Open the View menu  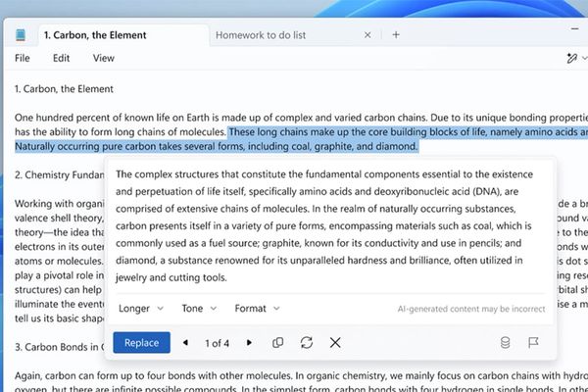[x=104, y=58]
